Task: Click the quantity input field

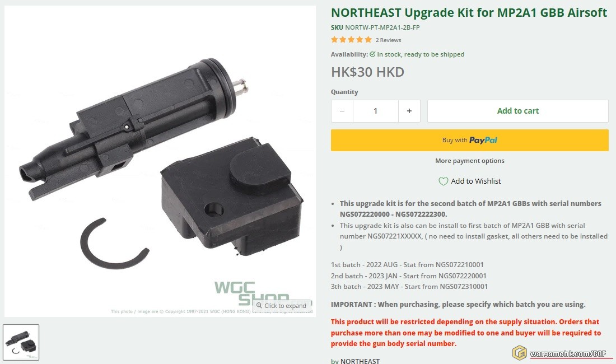Action: coord(375,111)
